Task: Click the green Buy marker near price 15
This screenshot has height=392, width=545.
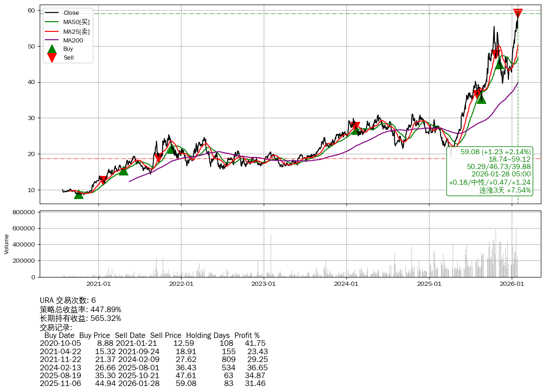Action: click(x=123, y=171)
